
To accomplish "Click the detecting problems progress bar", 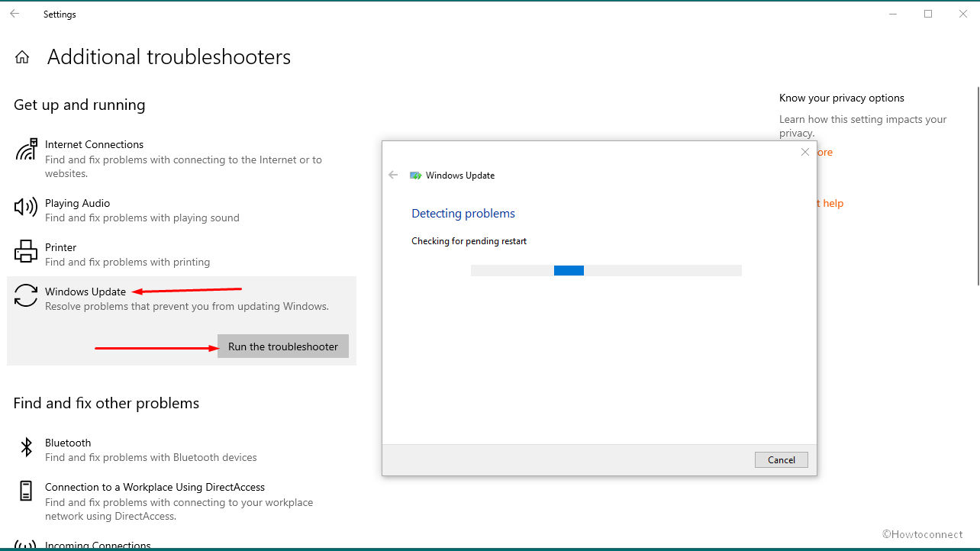I will pos(606,270).
